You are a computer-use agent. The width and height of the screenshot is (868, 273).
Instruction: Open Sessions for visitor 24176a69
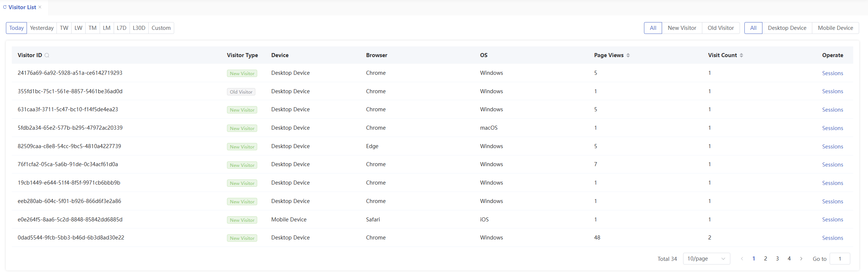click(832, 73)
